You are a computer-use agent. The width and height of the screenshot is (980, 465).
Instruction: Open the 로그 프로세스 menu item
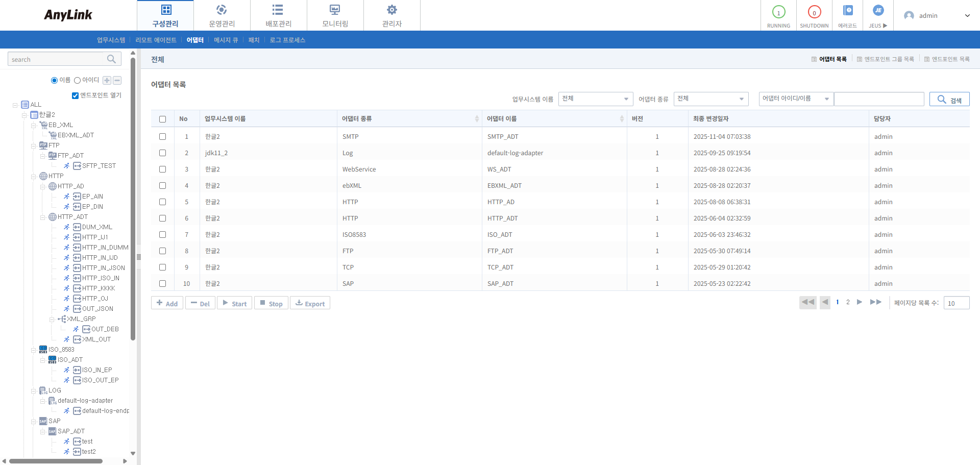coord(287,40)
